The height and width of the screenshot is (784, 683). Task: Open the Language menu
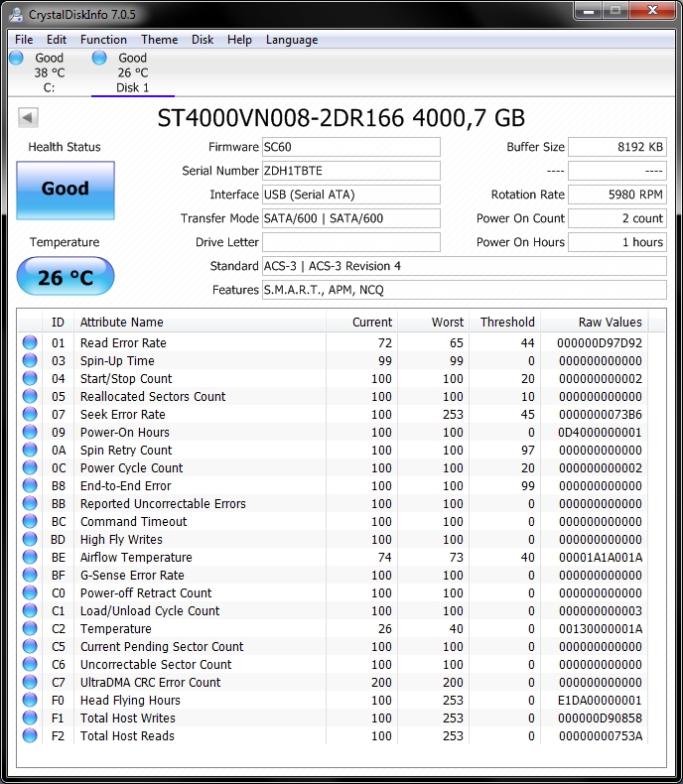292,40
